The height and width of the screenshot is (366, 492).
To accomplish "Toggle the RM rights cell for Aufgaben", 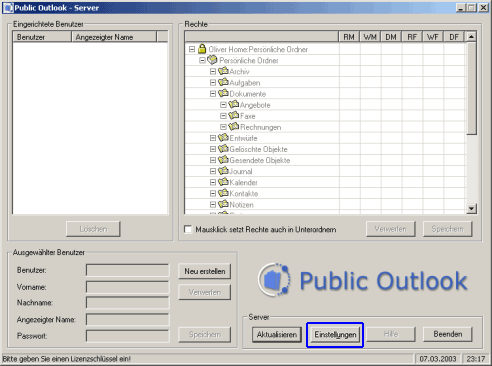I will click(350, 82).
